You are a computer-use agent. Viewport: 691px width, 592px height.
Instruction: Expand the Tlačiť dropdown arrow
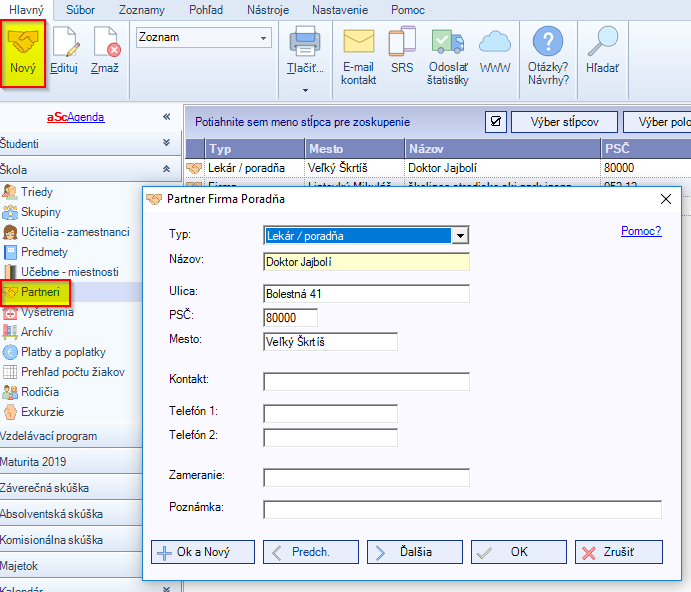(x=305, y=90)
